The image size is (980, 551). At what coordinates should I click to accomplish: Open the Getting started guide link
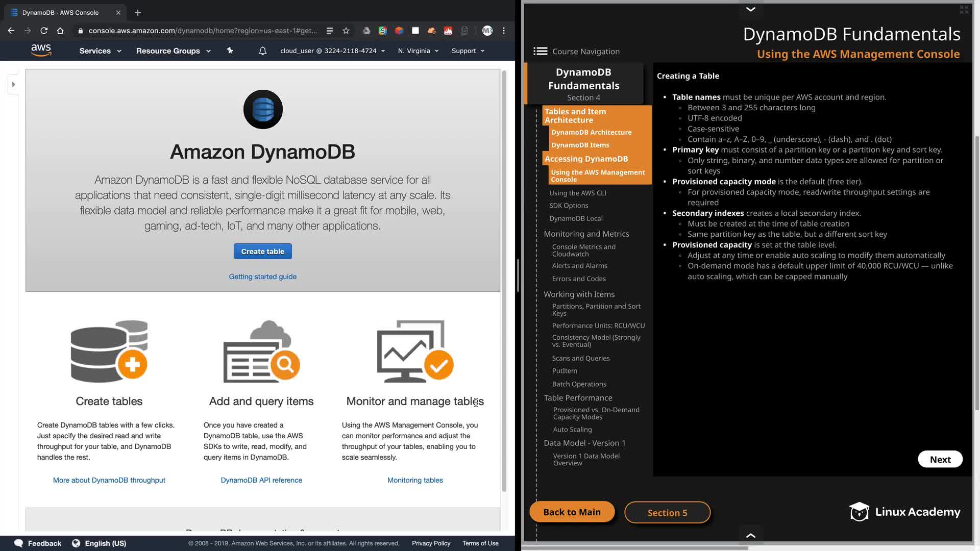pos(262,277)
